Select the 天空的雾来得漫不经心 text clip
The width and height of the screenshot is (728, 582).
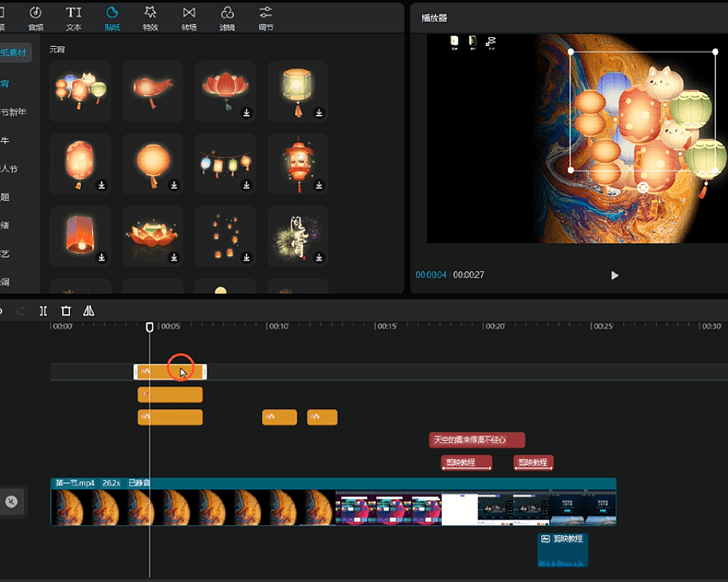pos(477,440)
